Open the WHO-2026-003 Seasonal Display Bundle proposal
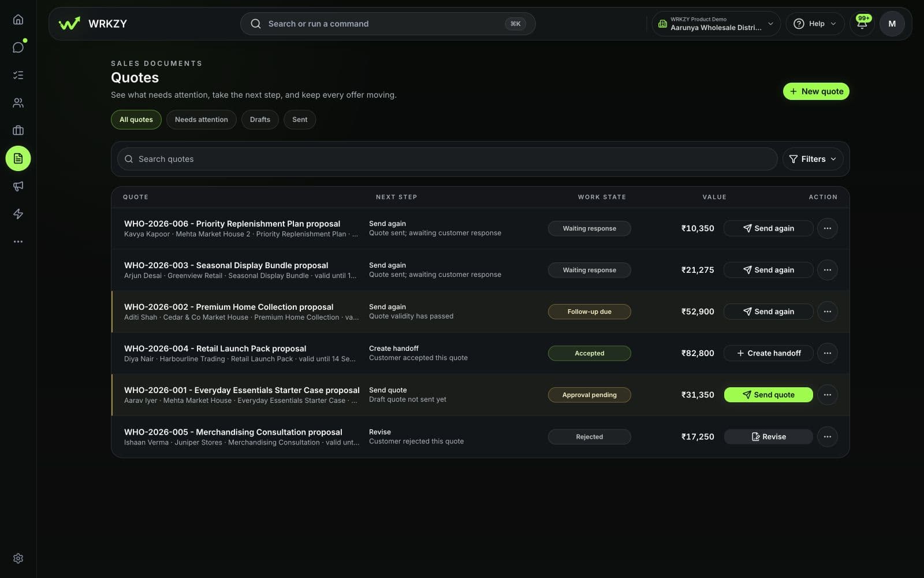The height and width of the screenshot is (578, 924). [x=226, y=265]
